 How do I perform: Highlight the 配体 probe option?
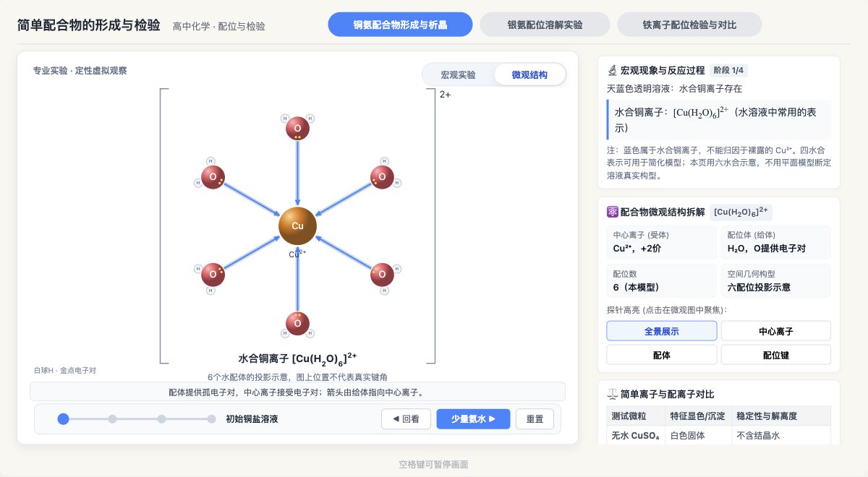[662, 355]
